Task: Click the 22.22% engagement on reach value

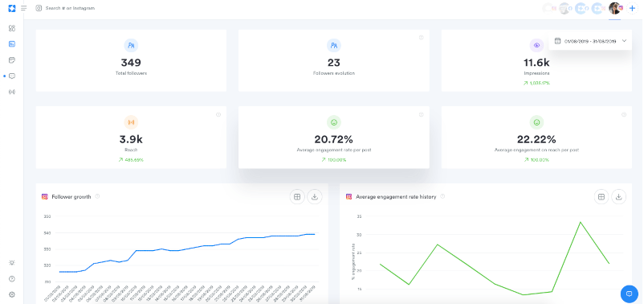Action: click(x=536, y=139)
